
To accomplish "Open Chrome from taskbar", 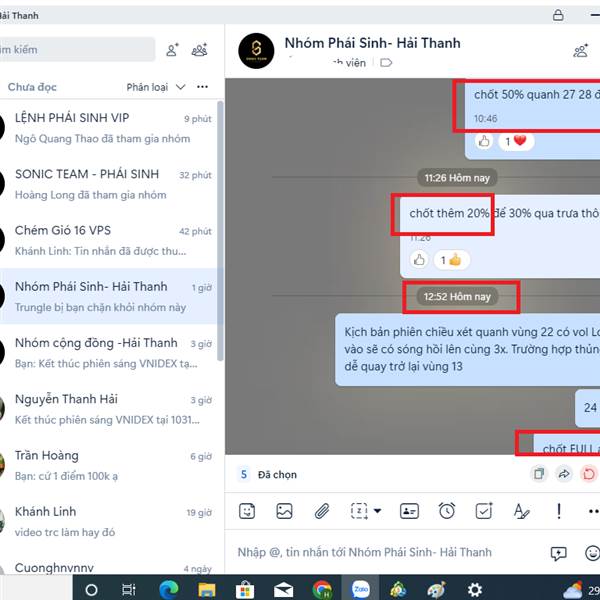I will [x=322, y=590].
